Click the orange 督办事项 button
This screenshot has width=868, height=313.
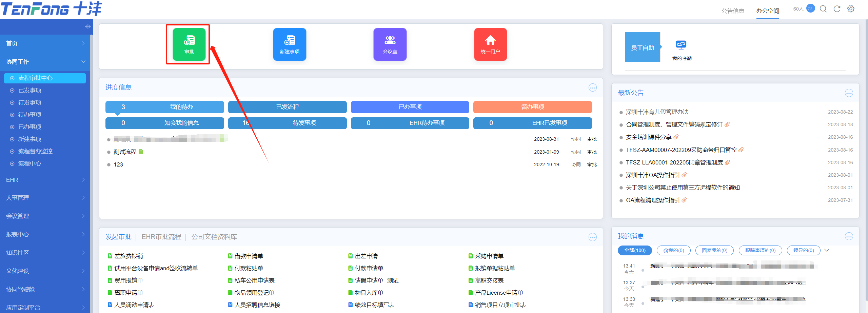(533, 107)
